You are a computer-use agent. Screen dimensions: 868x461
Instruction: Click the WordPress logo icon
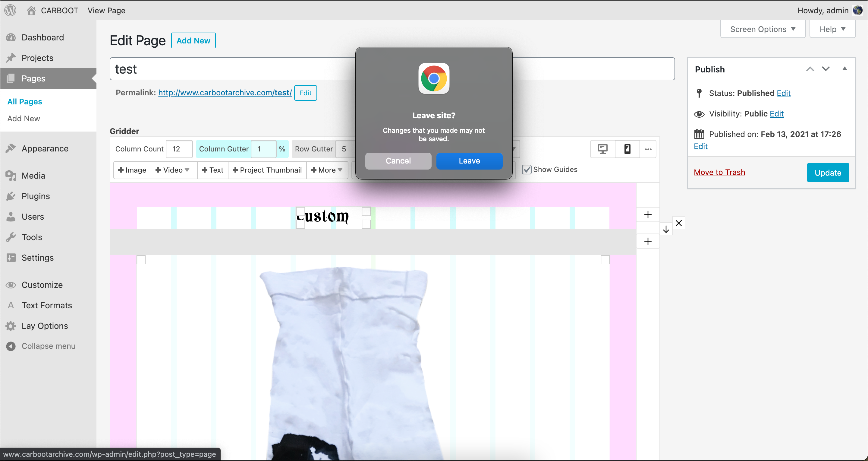click(10, 10)
